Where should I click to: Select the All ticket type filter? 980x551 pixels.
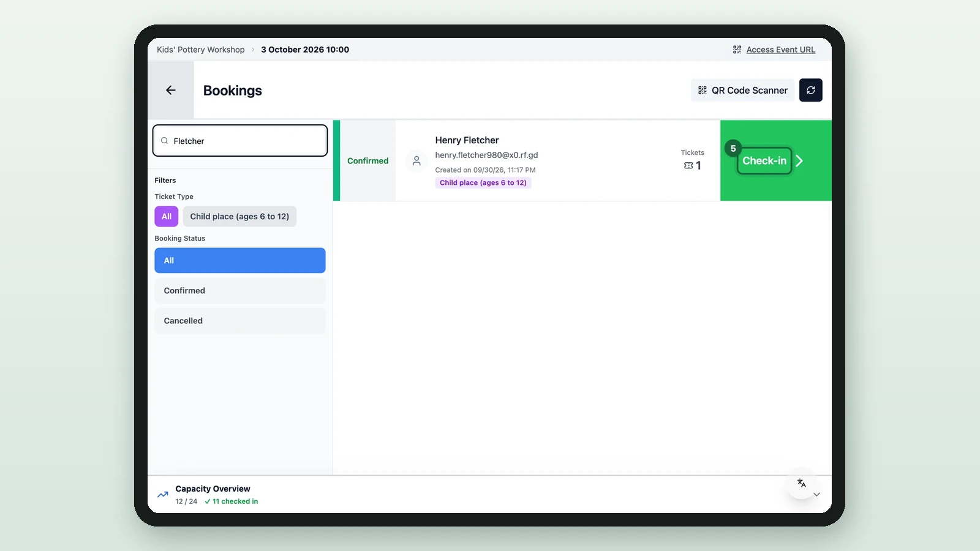(x=167, y=216)
